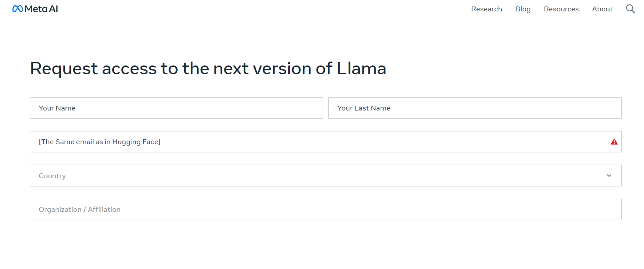Visit the Blog link
This screenshot has width=644, height=269.
click(x=523, y=9)
